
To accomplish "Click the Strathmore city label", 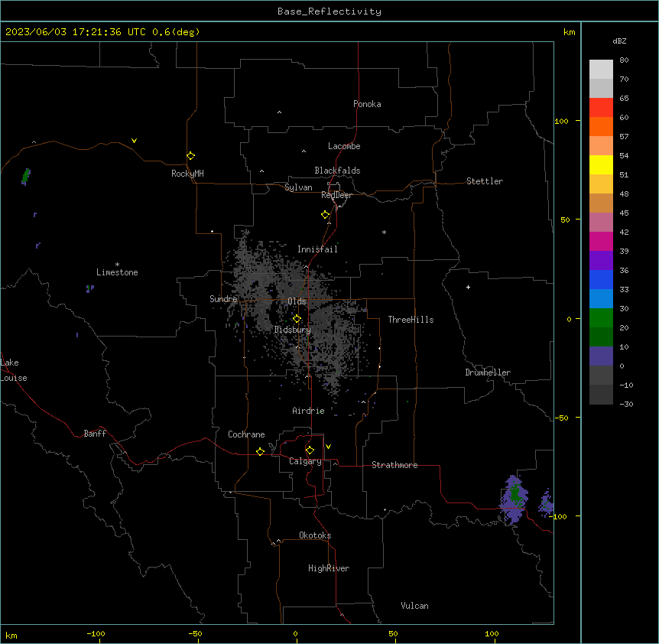I will [394, 465].
